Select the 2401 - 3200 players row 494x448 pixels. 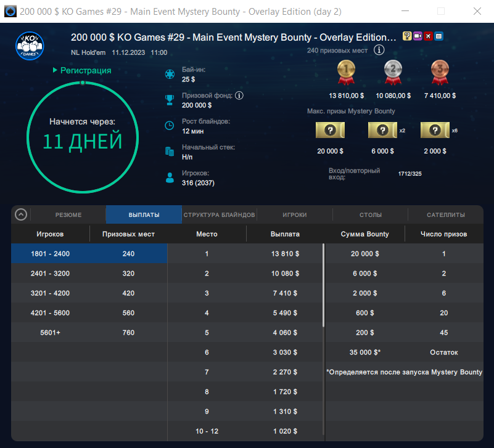point(89,273)
